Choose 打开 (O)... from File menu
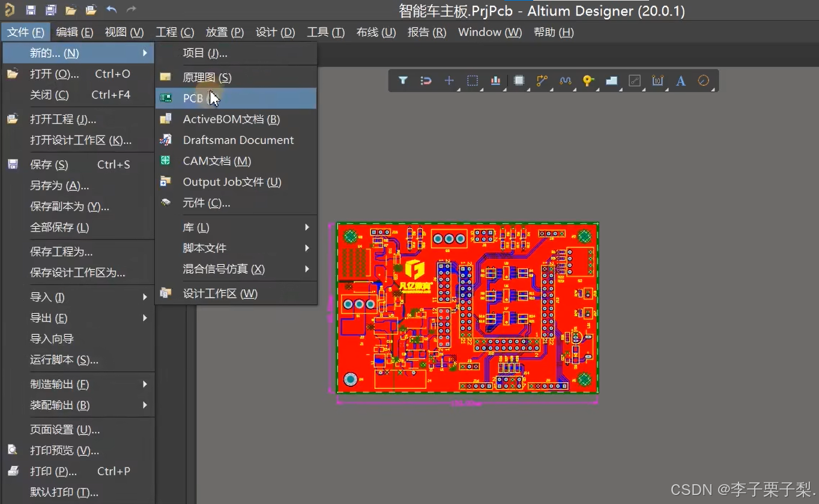This screenshot has width=819, height=504. pos(79,74)
